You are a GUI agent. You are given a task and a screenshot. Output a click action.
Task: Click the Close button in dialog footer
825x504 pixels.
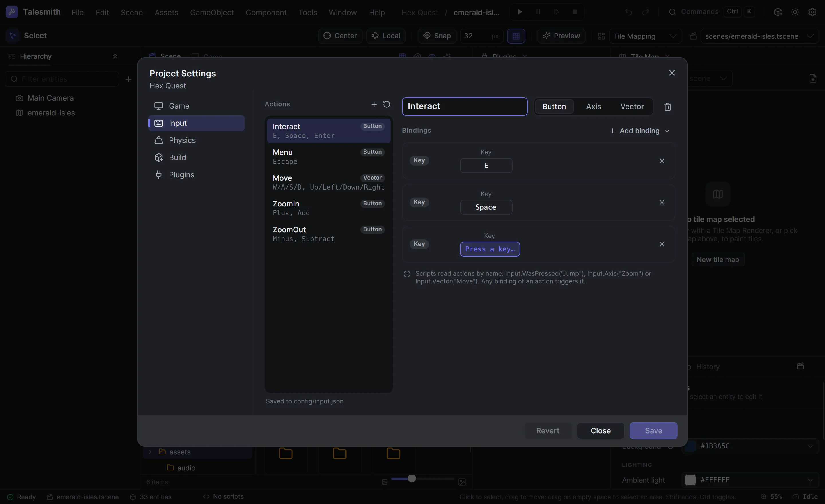[600, 430]
